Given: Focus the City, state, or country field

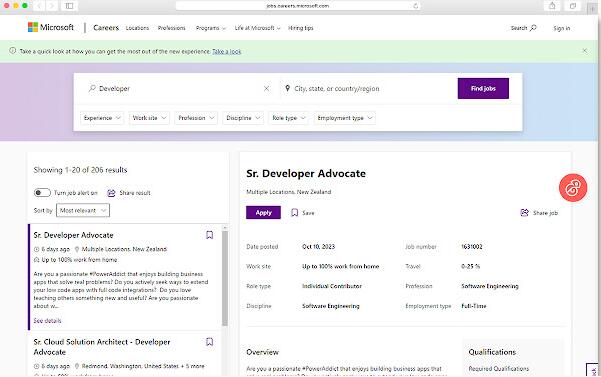Looking at the screenshot, I should coord(366,89).
